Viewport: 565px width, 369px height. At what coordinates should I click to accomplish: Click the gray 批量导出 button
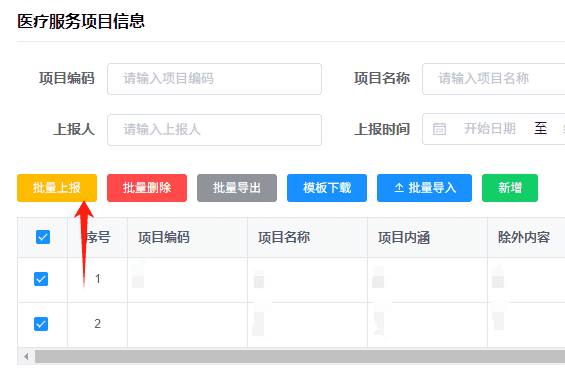[237, 188]
